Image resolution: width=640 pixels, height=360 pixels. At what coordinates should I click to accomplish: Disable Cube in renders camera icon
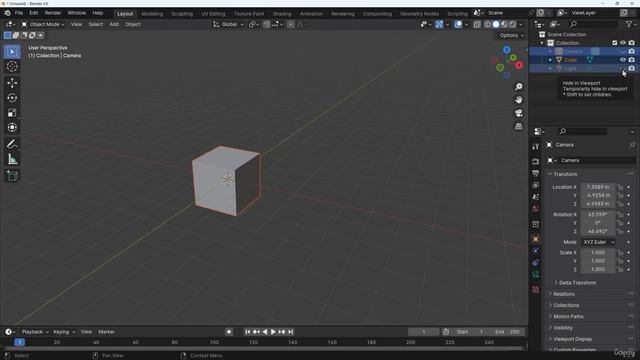(x=631, y=60)
